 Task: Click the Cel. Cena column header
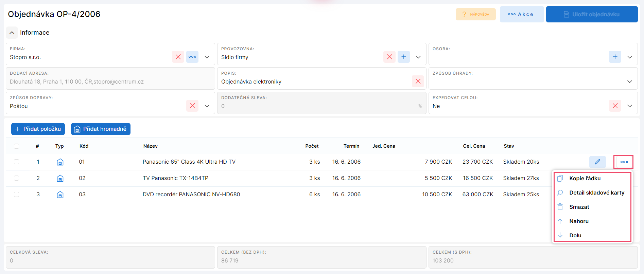pos(474,146)
